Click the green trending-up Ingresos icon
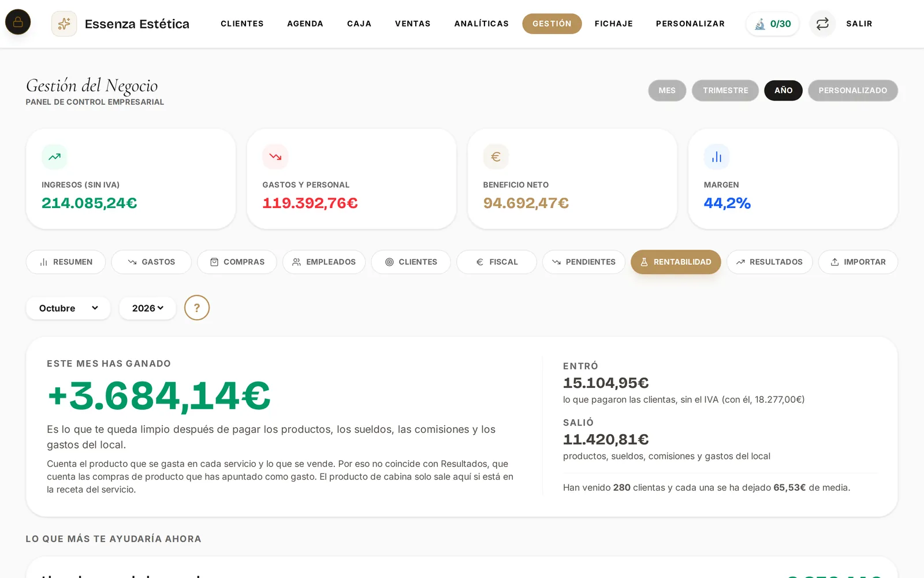 pyautogui.click(x=54, y=157)
